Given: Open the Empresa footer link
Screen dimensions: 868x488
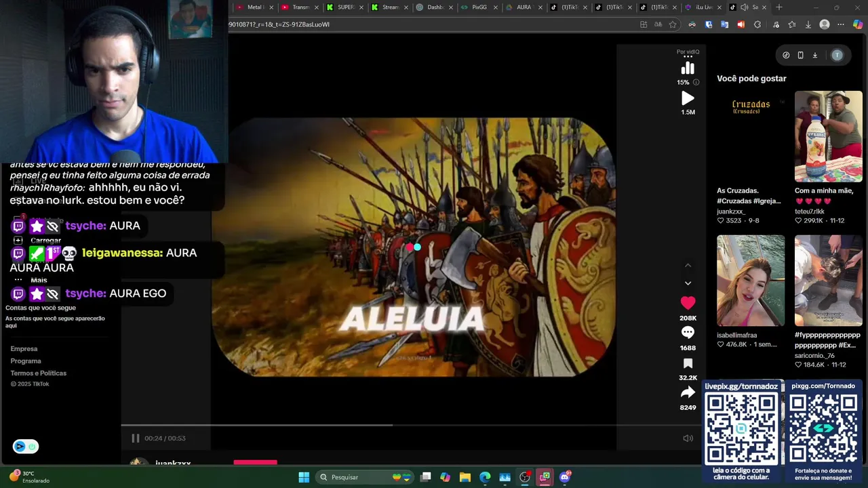Looking at the screenshot, I should pos(24,349).
